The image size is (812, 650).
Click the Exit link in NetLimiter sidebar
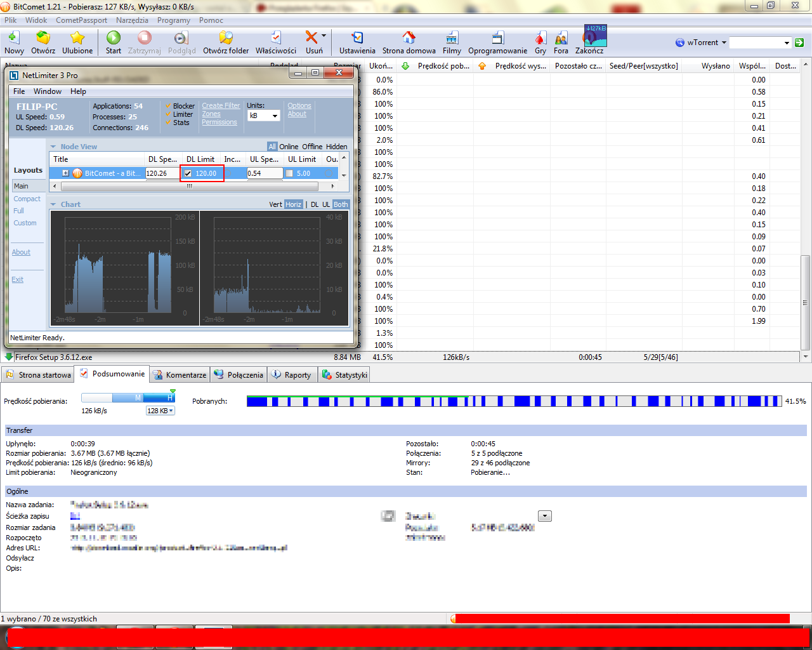point(17,279)
